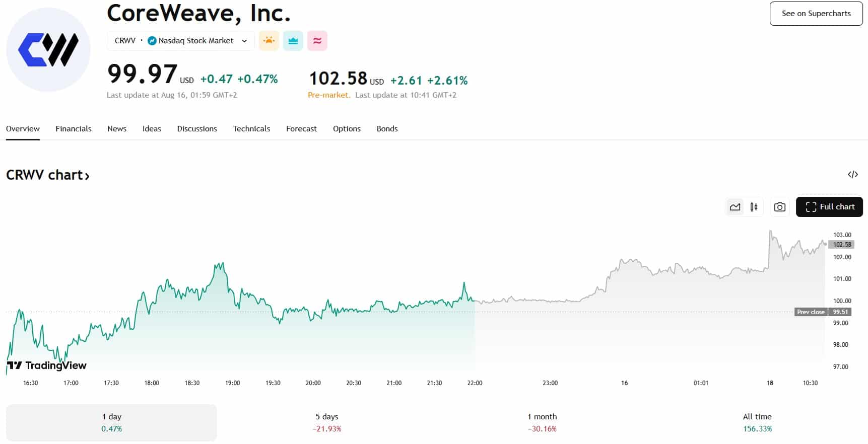
Task: Click the pink approximately-equal badge icon
Action: pyautogui.click(x=317, y=41)
